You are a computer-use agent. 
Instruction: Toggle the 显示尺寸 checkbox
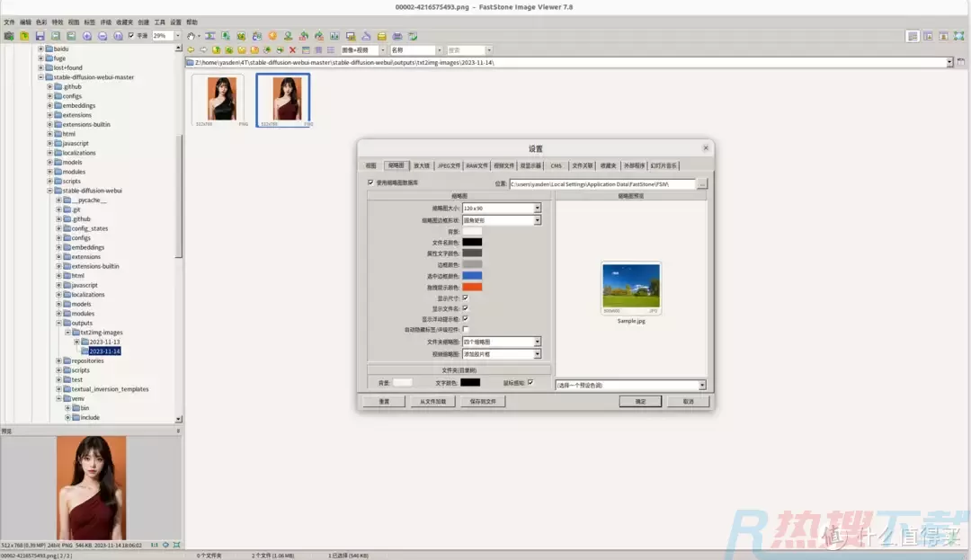coord(466,298)
